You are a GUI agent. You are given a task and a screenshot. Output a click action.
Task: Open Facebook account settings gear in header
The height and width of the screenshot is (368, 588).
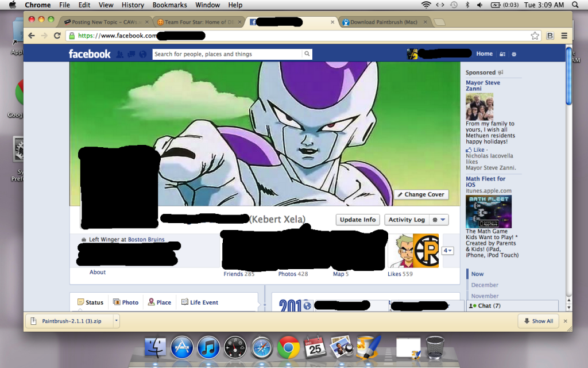[x=514, y=54]
